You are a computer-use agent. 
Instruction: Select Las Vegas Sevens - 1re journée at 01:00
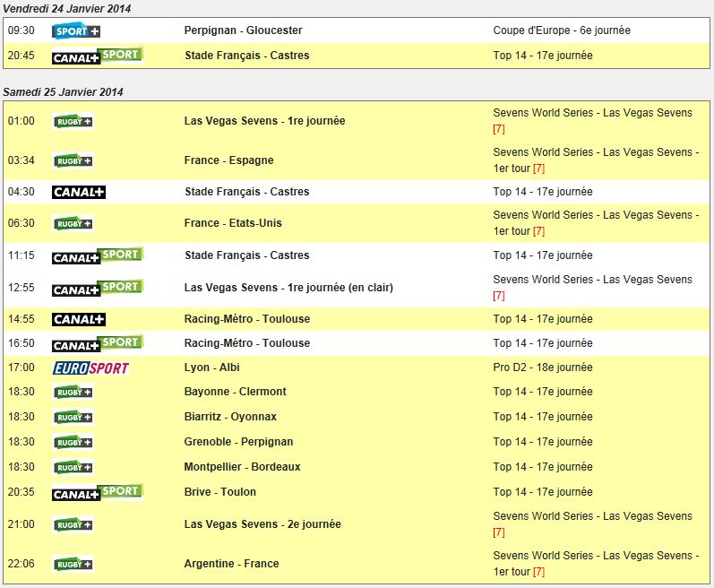[x=264, y=121]
